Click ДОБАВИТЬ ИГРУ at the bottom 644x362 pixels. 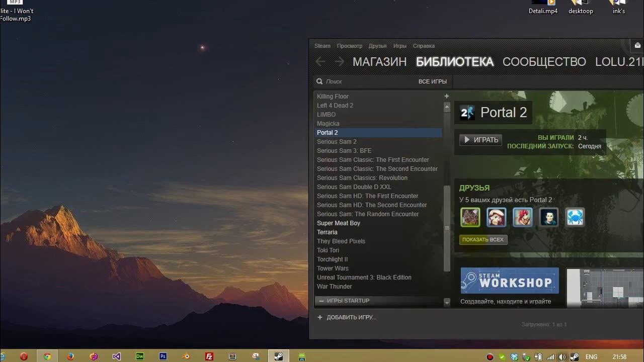(x=347, y=317)
